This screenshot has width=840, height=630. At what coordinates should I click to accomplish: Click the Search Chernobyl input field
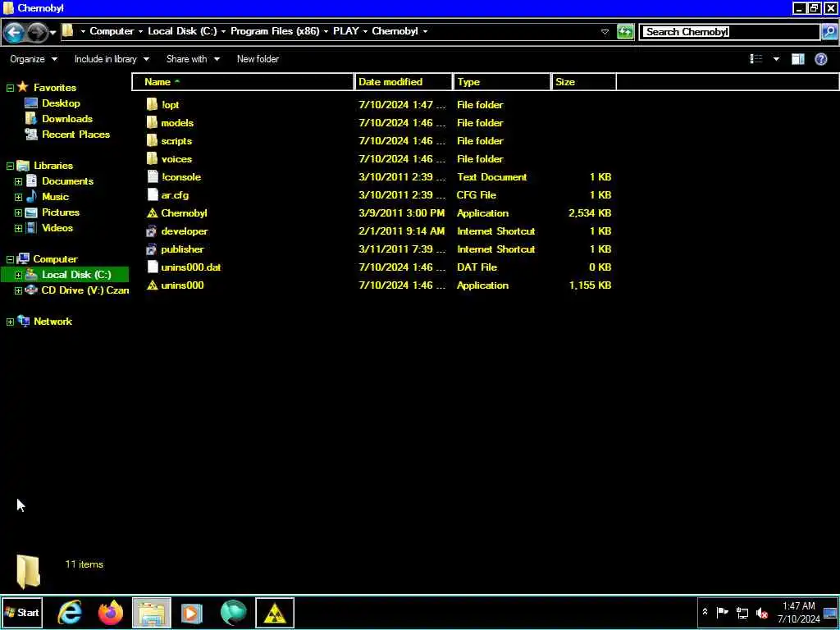pos(729,32)
